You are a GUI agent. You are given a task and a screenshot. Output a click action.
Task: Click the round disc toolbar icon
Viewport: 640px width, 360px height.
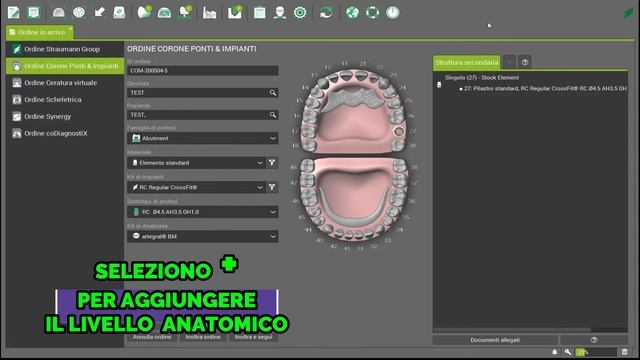point(79,13)
